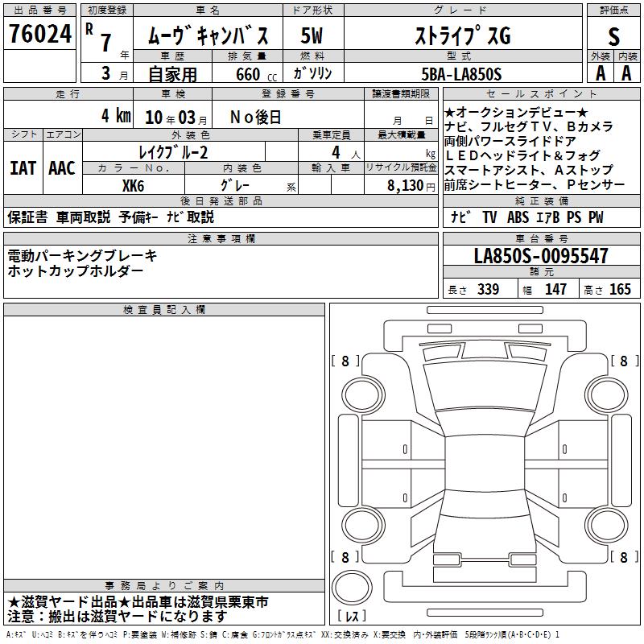Viewport: 644px width, 644px height.
Task: Click front-right wheel circle in diagram
Action: tap(607, 396)
